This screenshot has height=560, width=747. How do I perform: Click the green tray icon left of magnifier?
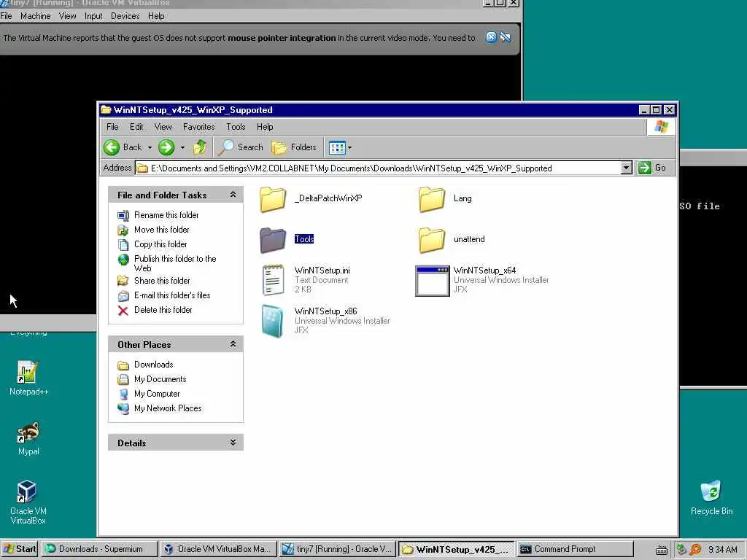tap(682, 550)
